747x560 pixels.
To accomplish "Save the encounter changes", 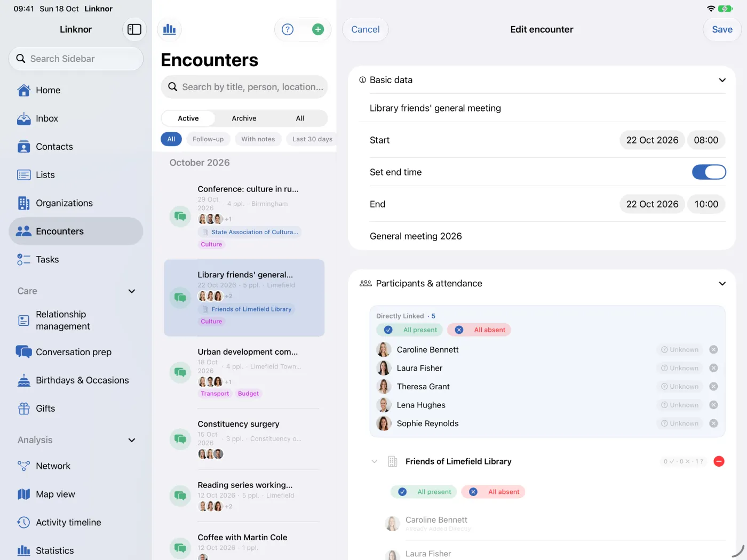I will click(x=722, y=29).
